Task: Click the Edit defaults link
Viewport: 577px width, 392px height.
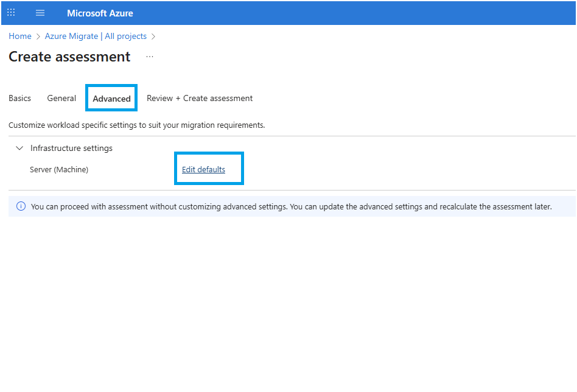Action: pyautogui.click(x=203, y=169)
